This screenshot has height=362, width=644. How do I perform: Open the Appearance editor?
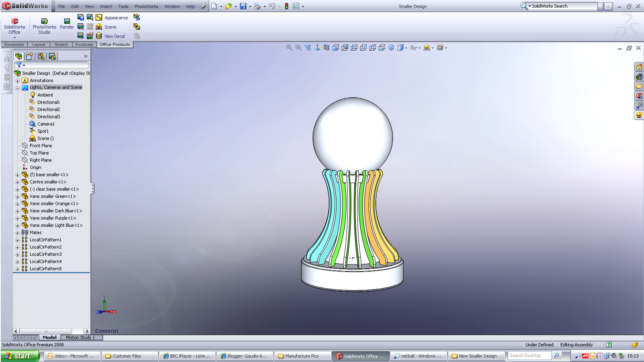pos(112,18)
